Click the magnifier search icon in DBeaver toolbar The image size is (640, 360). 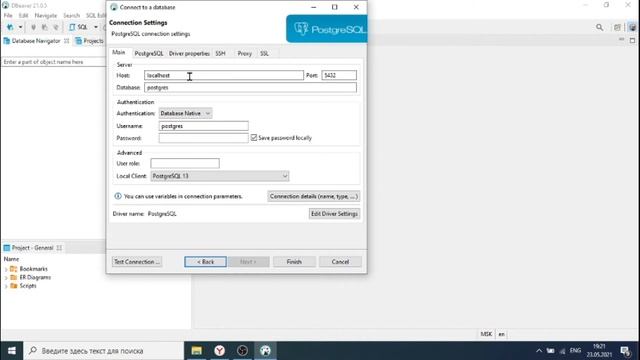(599, 27)
